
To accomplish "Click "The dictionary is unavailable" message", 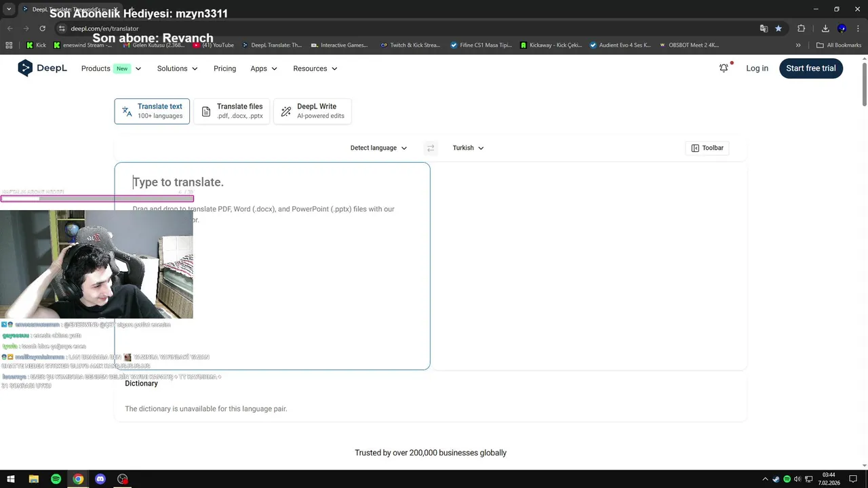I will pos(206,409).
